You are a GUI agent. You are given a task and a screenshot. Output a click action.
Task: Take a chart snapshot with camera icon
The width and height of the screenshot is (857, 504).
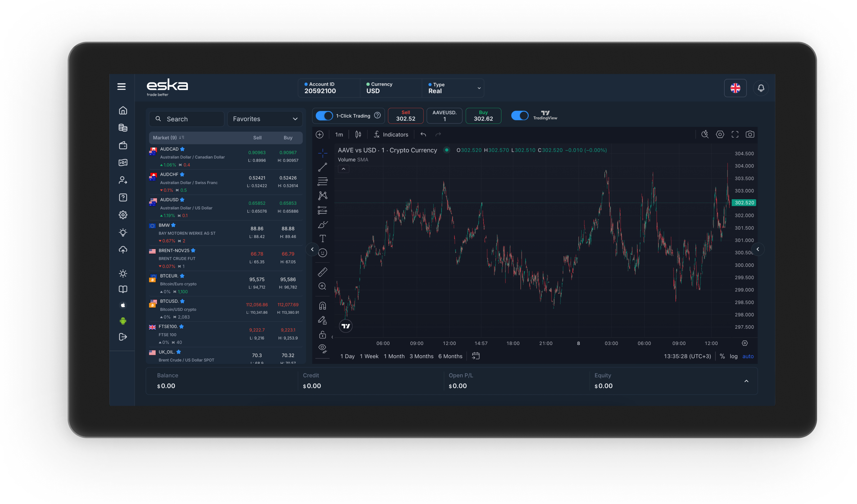750,135
